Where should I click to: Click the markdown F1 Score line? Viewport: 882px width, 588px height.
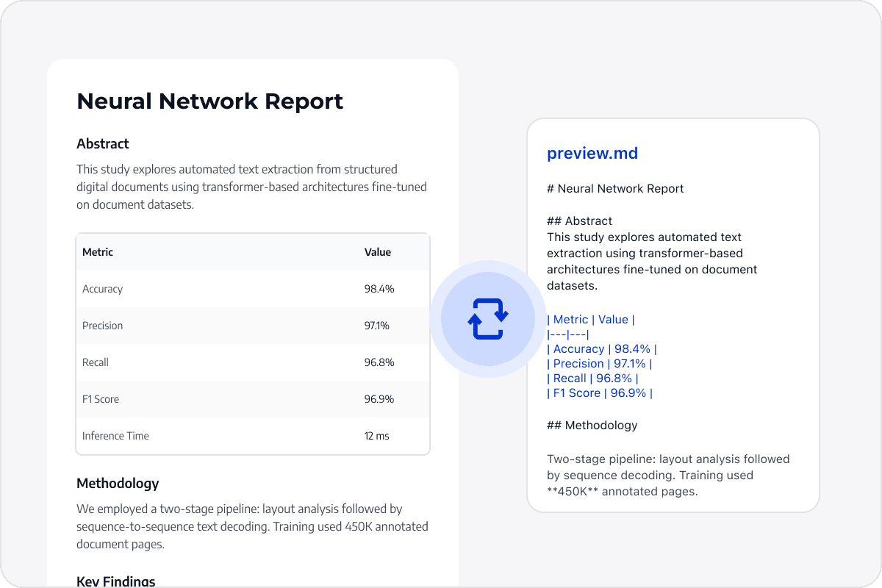click(x=600, y=393)
